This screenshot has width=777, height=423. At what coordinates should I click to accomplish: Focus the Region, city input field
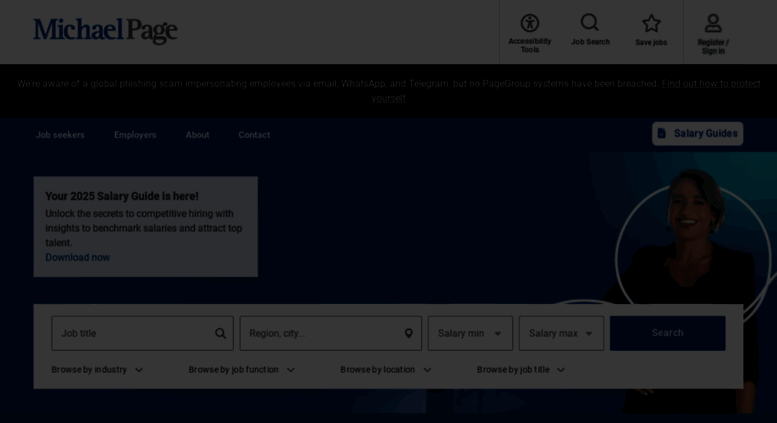331,333
